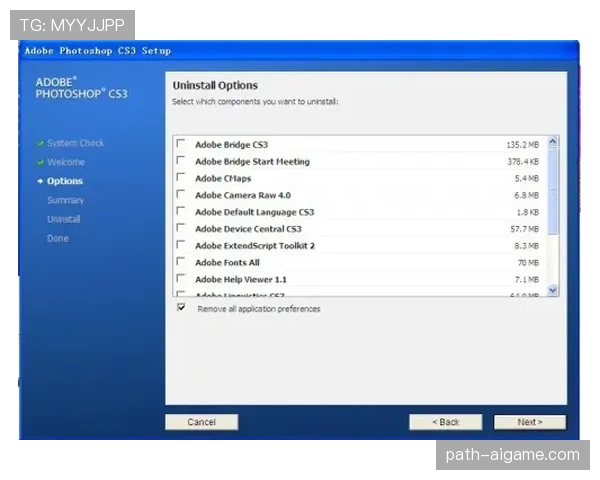Click the 70 MB size value
The width and height of the screenshot is (600, 480).
tap(528, 263)
